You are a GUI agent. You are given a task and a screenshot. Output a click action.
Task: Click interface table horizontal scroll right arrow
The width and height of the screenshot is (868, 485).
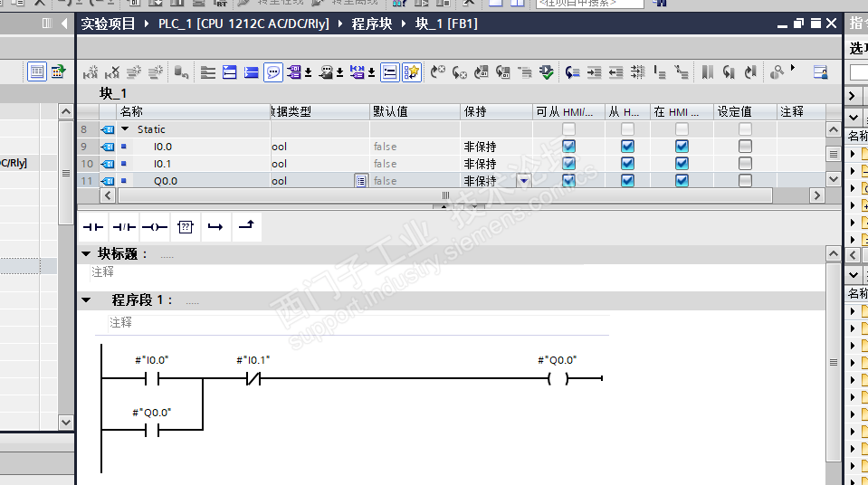point(817,195)
